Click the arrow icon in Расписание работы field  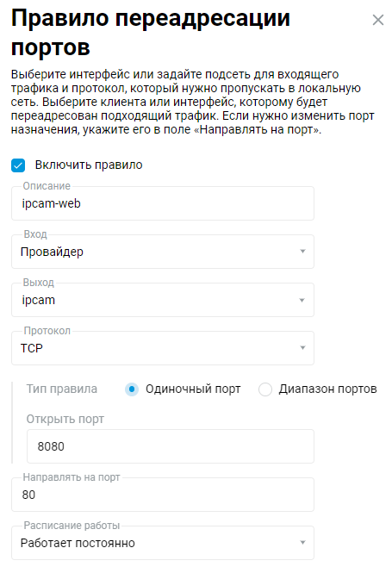[302, 543]
